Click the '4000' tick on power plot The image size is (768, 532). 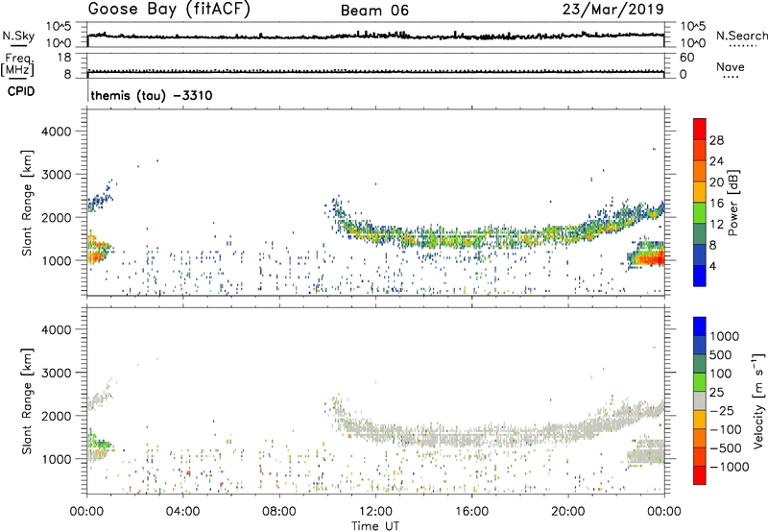tap(56, 132)
